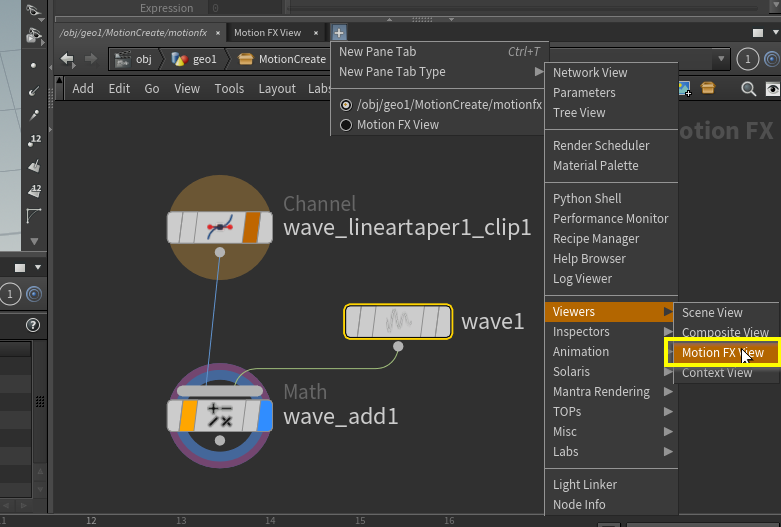
Task: Choose Performance Monitor pane type
Action: click(611, 219)
